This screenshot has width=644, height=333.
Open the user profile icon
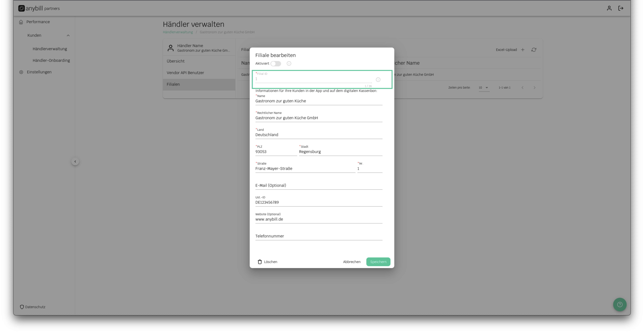click(x=609, y=8)
